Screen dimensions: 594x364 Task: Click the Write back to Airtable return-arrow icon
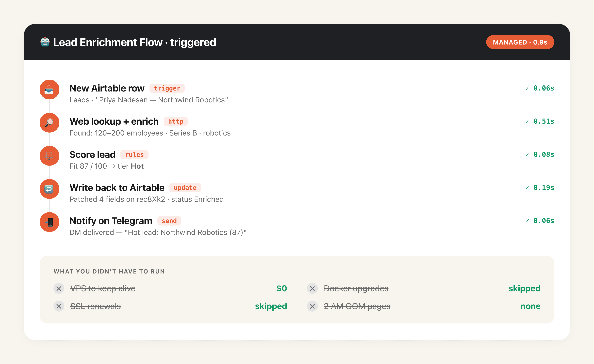[49, 189]
